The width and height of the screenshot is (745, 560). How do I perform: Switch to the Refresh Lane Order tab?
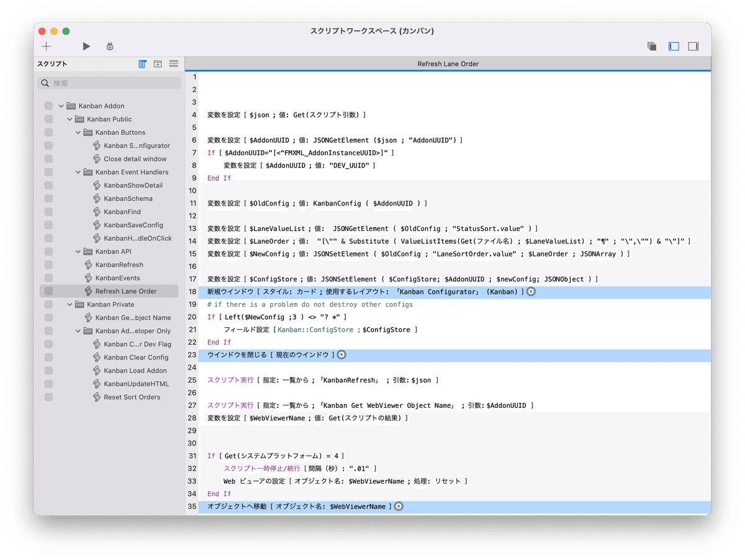[x=449, y=63]
